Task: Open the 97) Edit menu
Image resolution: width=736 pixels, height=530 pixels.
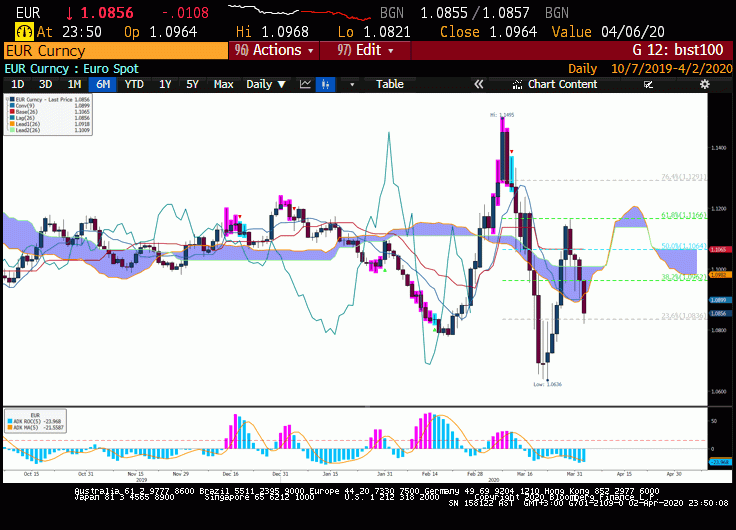Action: coord(365,50)
